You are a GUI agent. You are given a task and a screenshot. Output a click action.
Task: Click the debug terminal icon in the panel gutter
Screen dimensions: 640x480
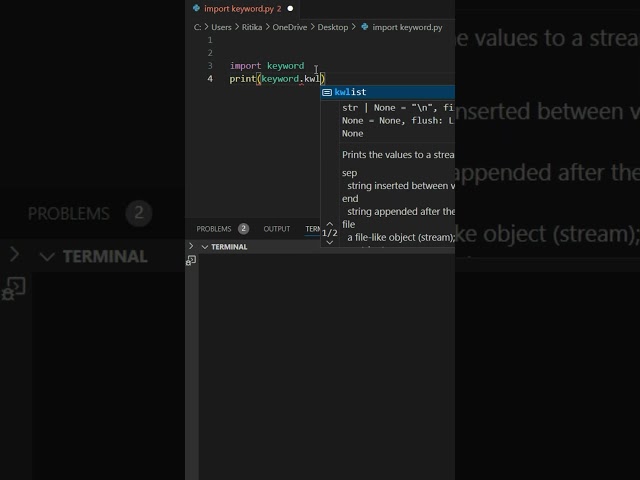pyautogui.click(x=191, y=260)
